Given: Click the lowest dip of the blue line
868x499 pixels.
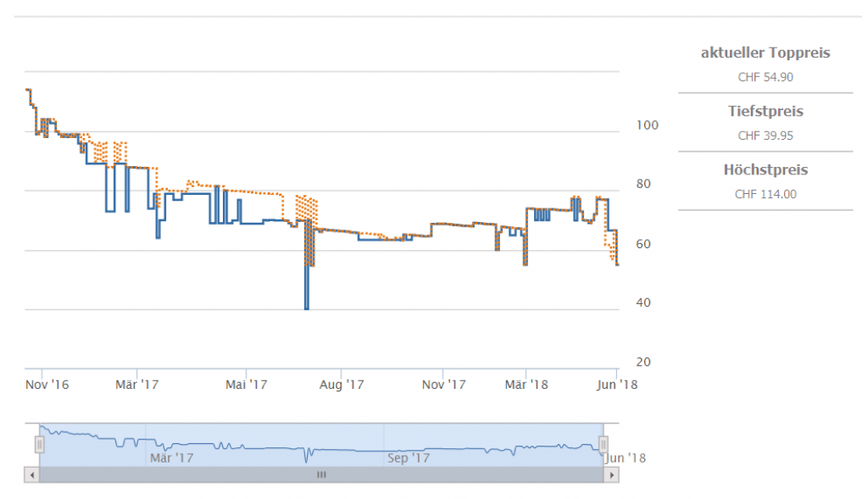Looking at the screenshot, I should coord(306,308).
